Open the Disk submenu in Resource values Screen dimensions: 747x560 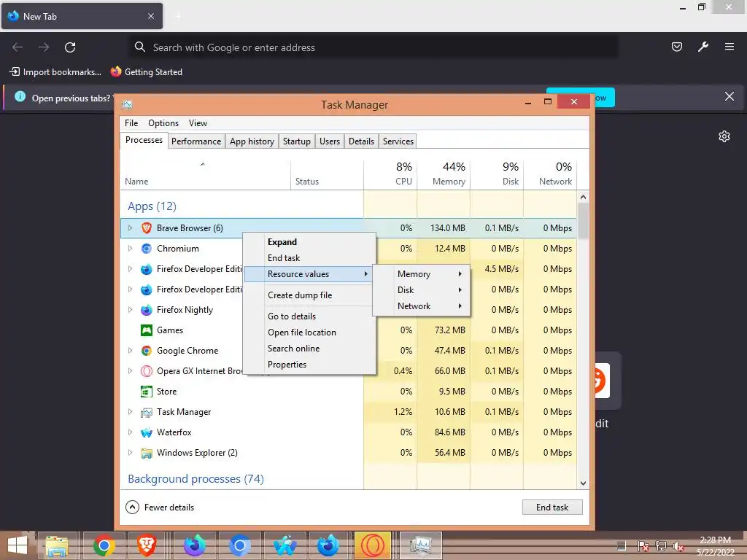click(421, 290)
